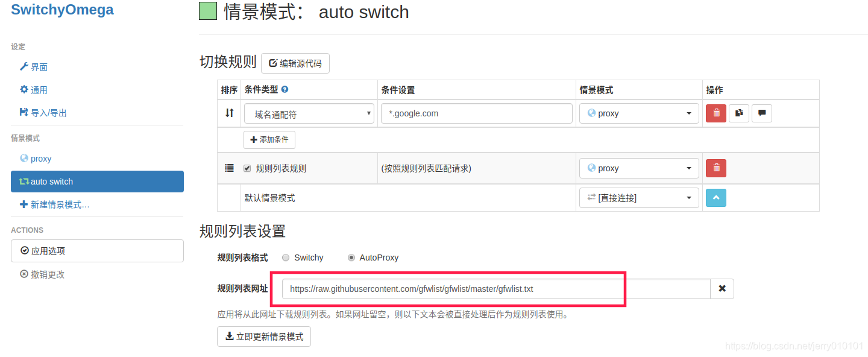
Task: Click the SwitchyOmega title link
Action: pyautogui.click(x=62, y=10)
